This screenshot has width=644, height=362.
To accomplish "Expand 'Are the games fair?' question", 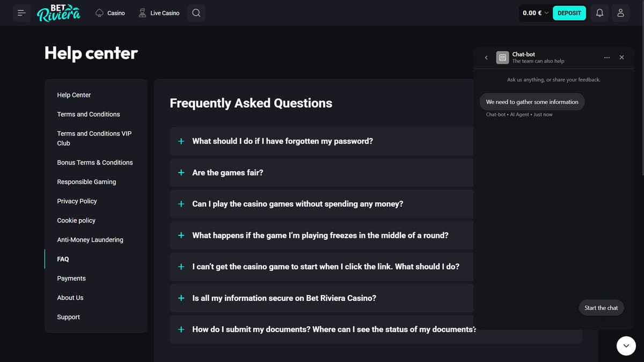I will [321, 173].
